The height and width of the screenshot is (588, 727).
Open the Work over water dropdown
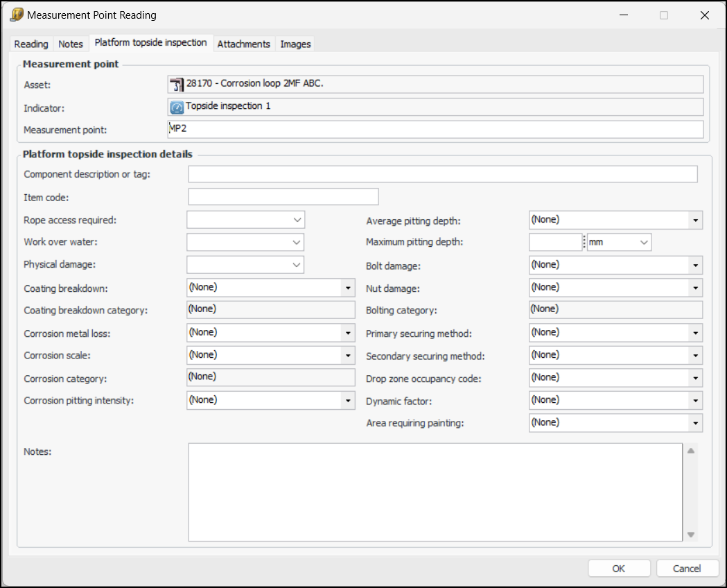coord(297,243)
